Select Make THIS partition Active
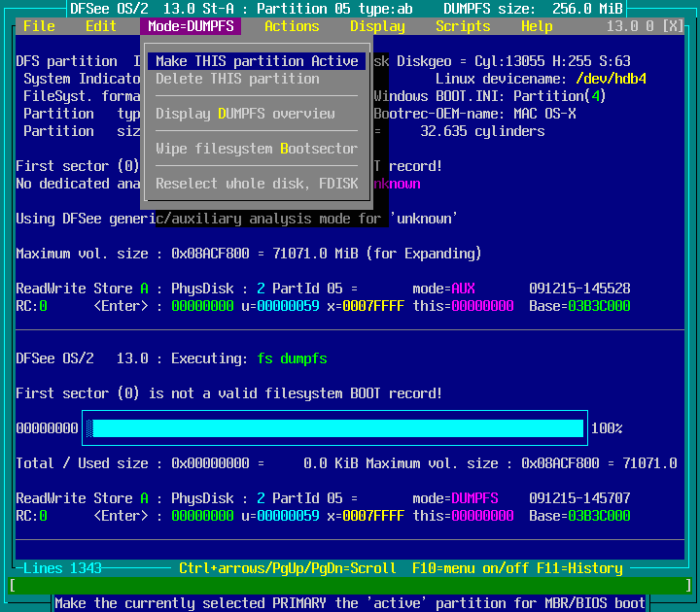This screenshot has height=612, width=700. click(x=257, y=61)
